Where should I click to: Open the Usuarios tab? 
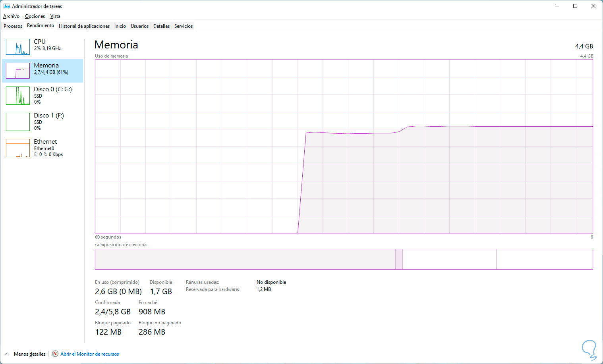140,26
